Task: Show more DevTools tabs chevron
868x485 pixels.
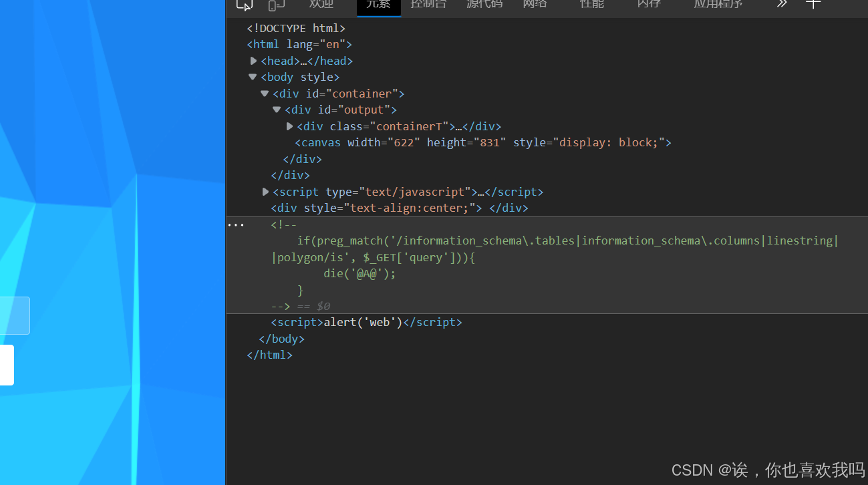Action: coord(781,4)
